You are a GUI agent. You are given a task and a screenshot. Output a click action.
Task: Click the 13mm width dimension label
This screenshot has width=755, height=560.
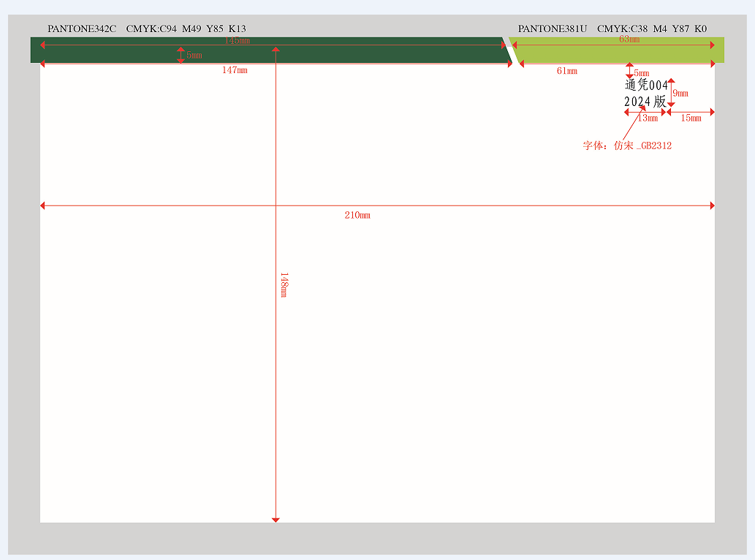tap(648, 118)
